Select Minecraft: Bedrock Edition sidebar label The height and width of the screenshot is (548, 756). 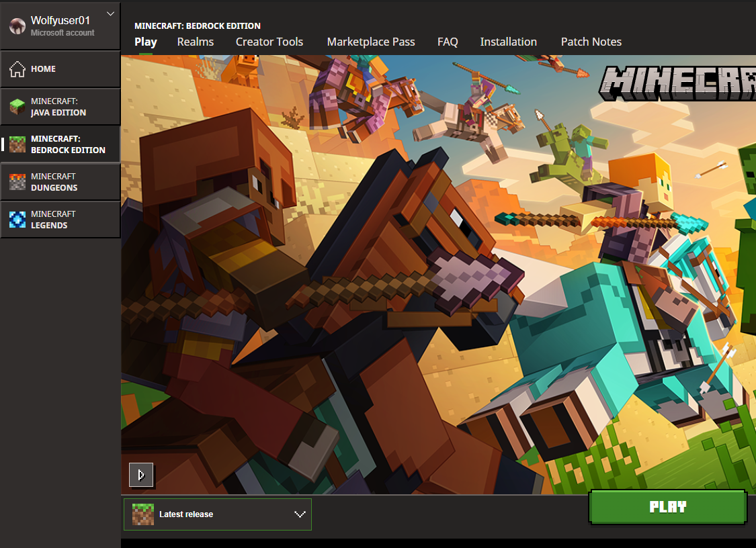click(68, 144)
